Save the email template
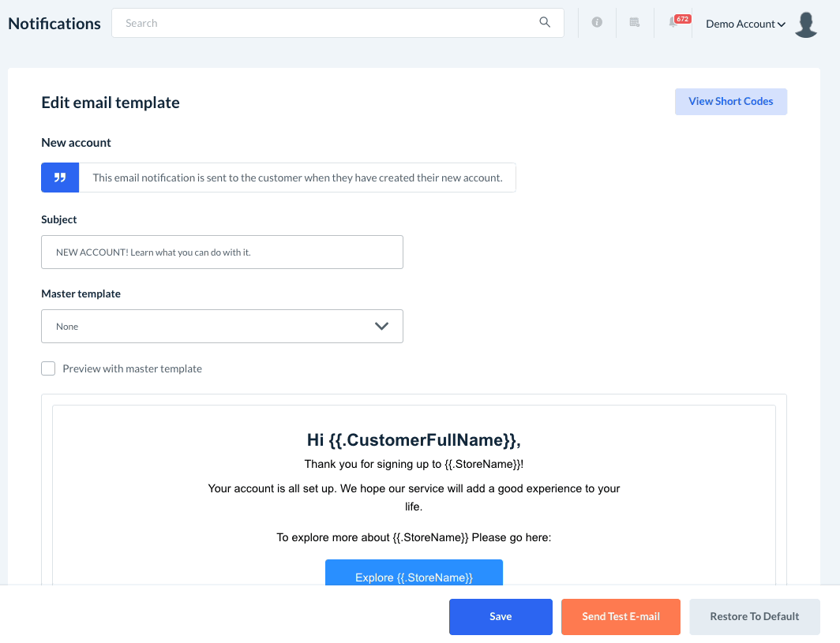This screenshot has height=643, width=840. 501,616
